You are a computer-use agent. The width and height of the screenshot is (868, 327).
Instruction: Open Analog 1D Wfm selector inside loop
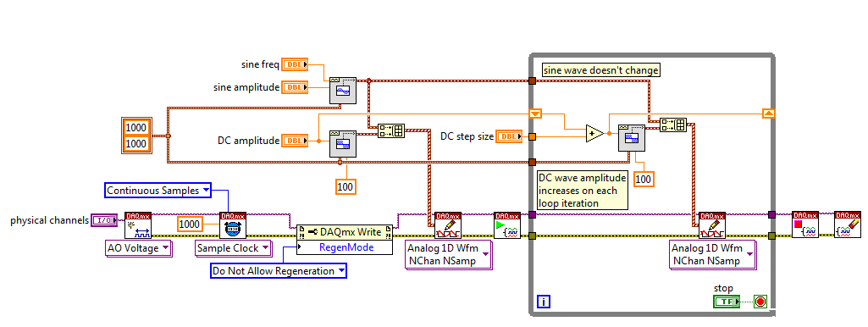[712, 254]
